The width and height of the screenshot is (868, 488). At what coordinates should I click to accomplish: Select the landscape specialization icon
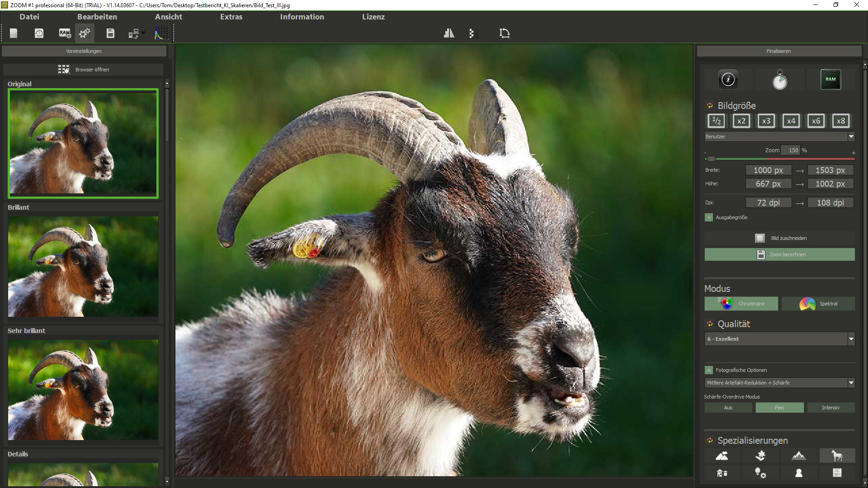[722, 456]
